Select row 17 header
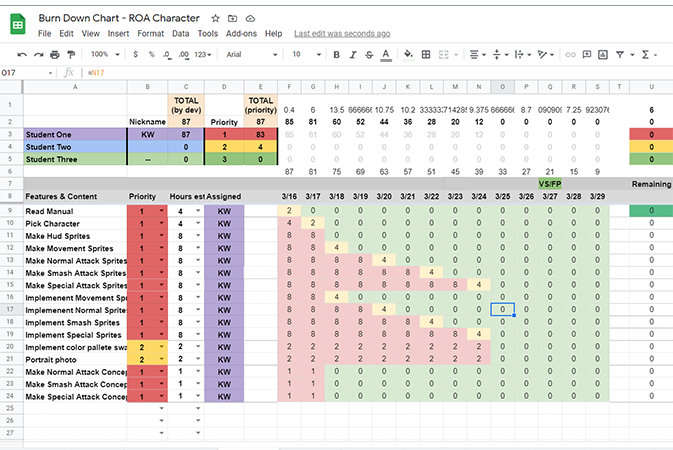The height and width of the screenshot is (450, 673). pyautogui.click(x=10, y=309)
